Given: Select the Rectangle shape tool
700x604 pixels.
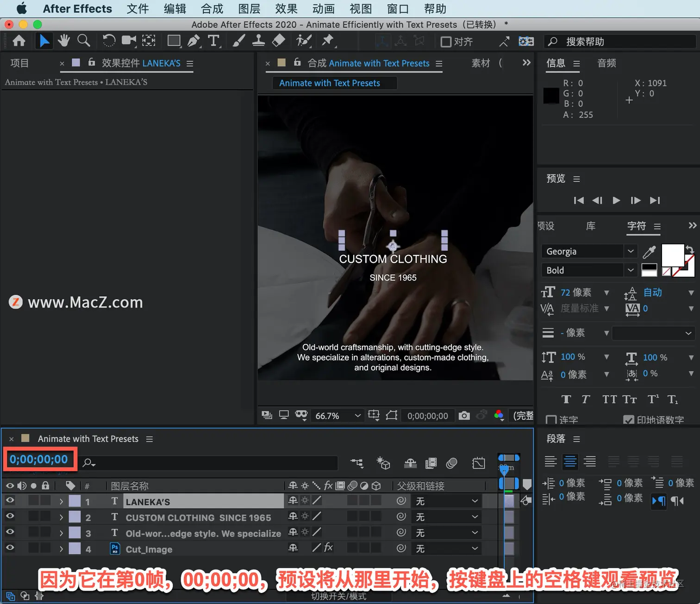Looking at the screenshot, I should [x=174, y=41].
